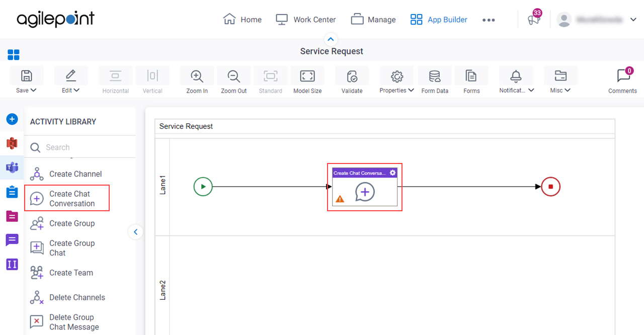The width and height of the screenshot is (644, 335).
Task: Open Work Center in the top menu
Action: click(x=306, y=20)
